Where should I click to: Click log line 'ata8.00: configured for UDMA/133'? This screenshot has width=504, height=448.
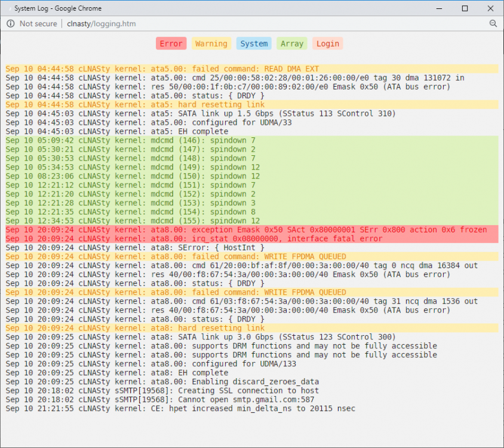click(x=151, y=364)
